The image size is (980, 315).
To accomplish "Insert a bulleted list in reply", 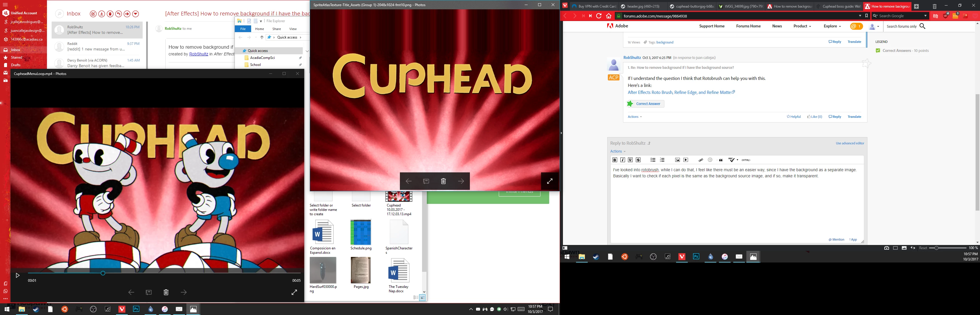I will (653, 160).
